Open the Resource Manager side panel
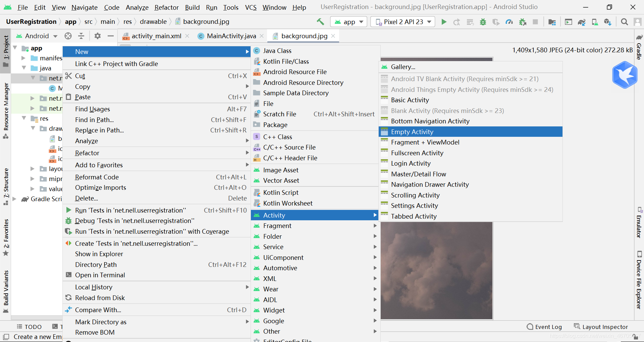This screenshot has height=342, width=644. (x=6, y=111)
